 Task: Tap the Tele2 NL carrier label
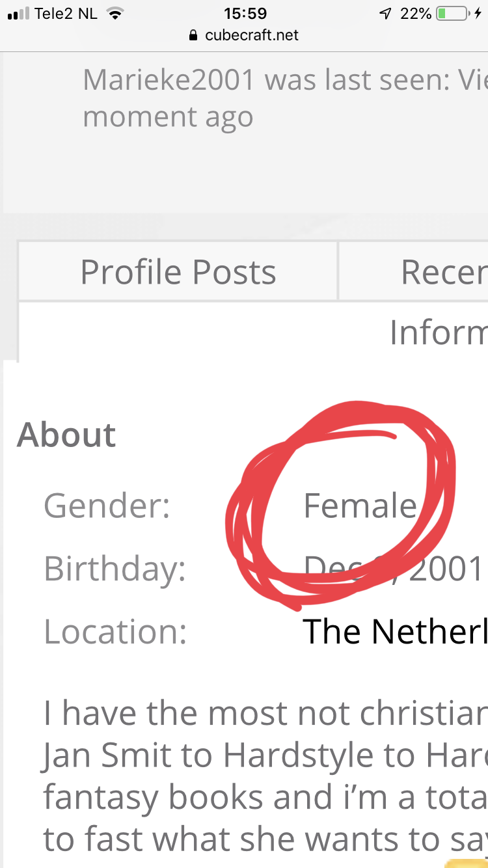(66, 14)
